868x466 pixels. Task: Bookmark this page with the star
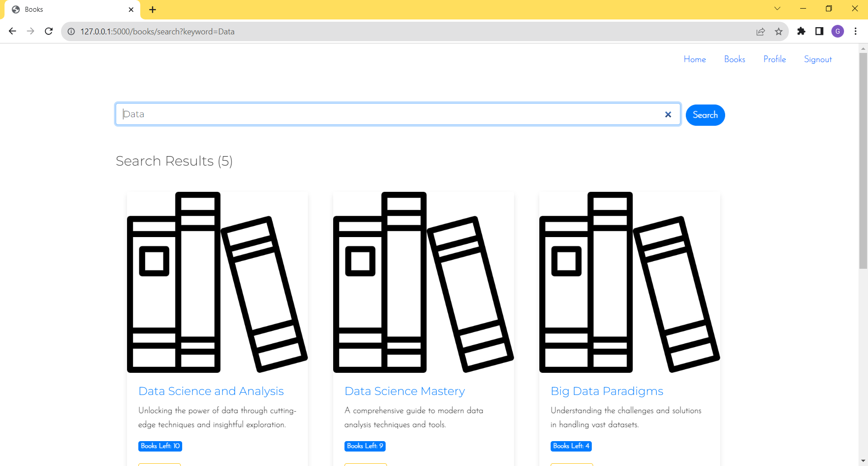[x=778, y=32]
